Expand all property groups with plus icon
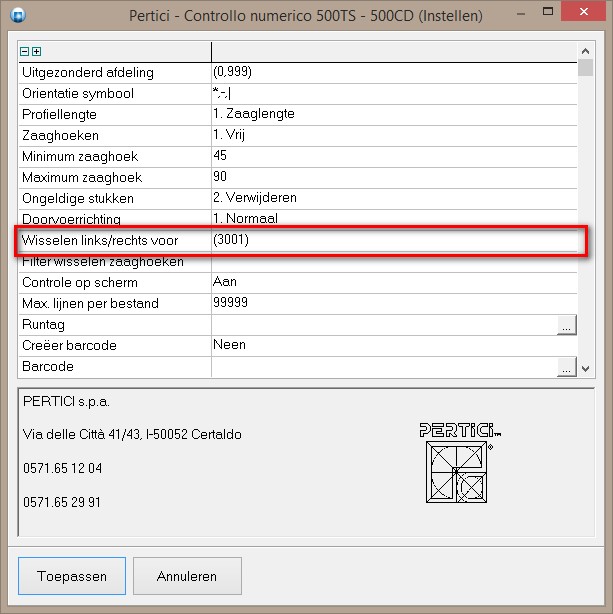The height and width of the screenshot is (614, 613). [36, 51]
